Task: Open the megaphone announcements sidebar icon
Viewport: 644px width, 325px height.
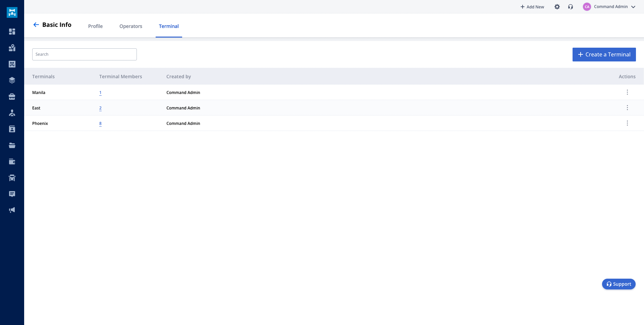Action: [12, 210]
